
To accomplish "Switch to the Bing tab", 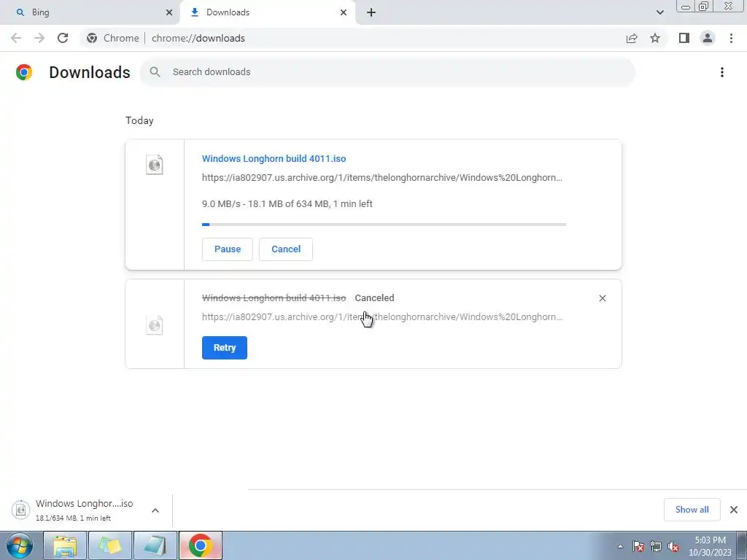I will [90, 12].
